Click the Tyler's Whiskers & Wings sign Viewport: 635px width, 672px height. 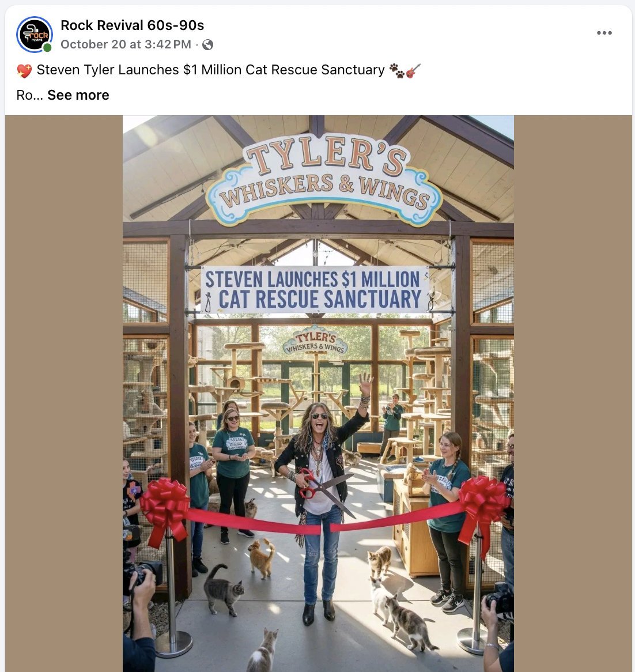pyautogui.click(x=324, y=180)
